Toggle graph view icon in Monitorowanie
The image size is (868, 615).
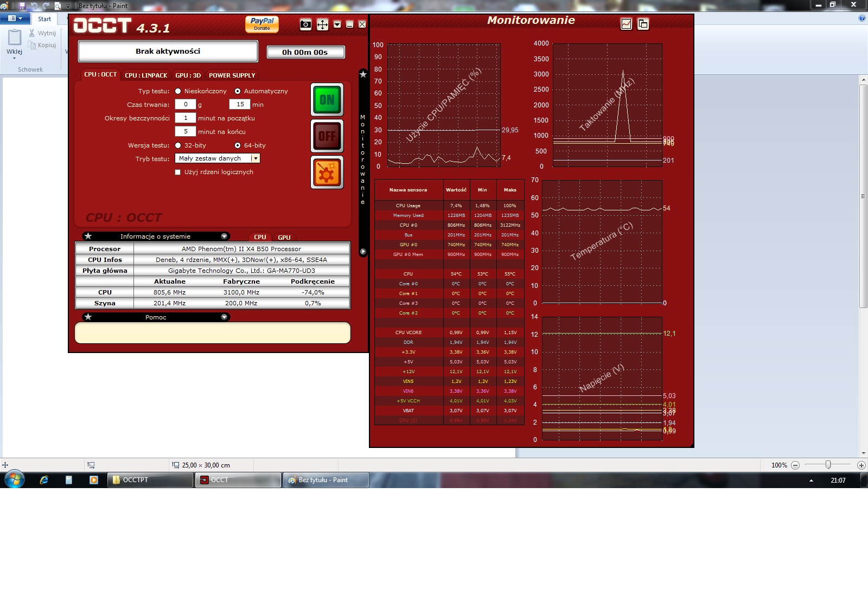tap(626, 24)
